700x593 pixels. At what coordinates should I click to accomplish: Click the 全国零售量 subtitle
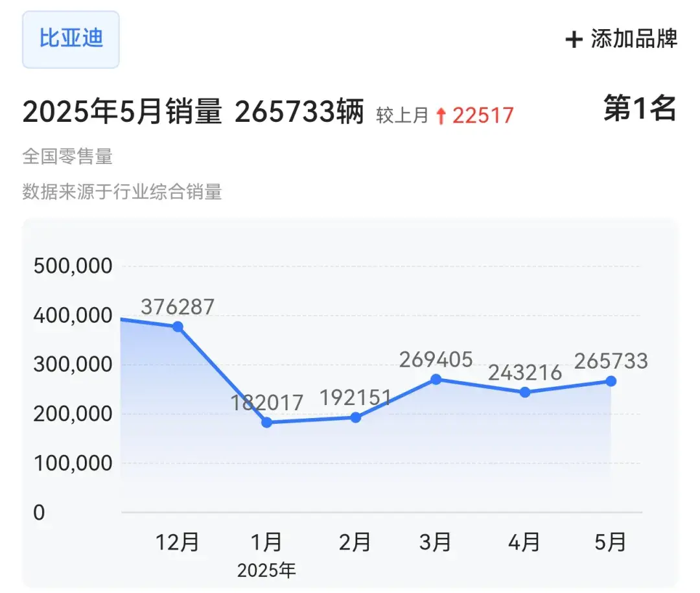tap(67, 157)
